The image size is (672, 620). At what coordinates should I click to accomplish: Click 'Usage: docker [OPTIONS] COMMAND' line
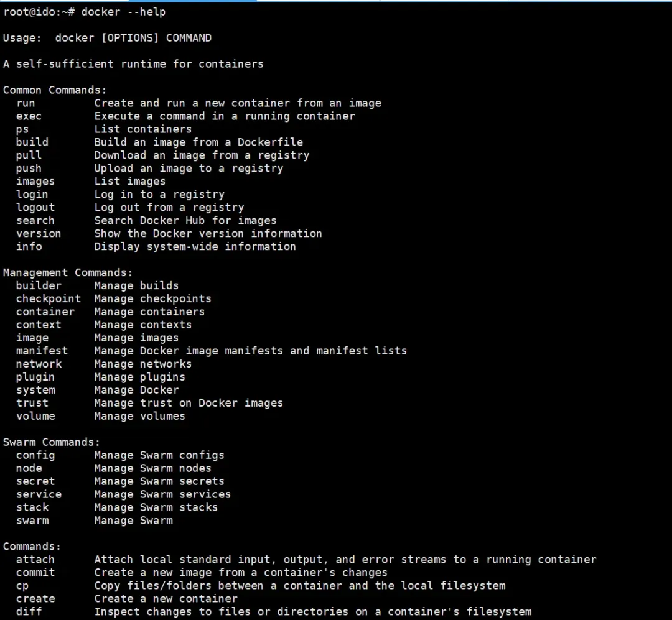click(x=107, y=38)
